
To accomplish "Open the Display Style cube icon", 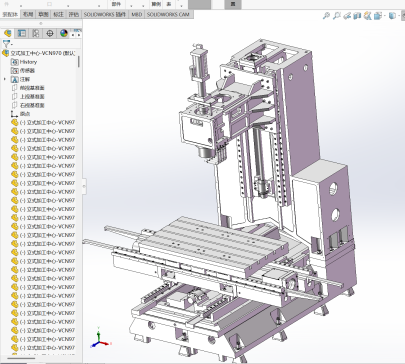I will 392,16.
